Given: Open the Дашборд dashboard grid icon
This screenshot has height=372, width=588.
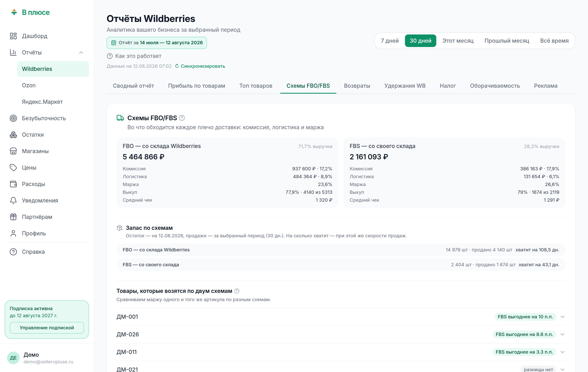Looking at the screenshot, I should click(13, 36).
